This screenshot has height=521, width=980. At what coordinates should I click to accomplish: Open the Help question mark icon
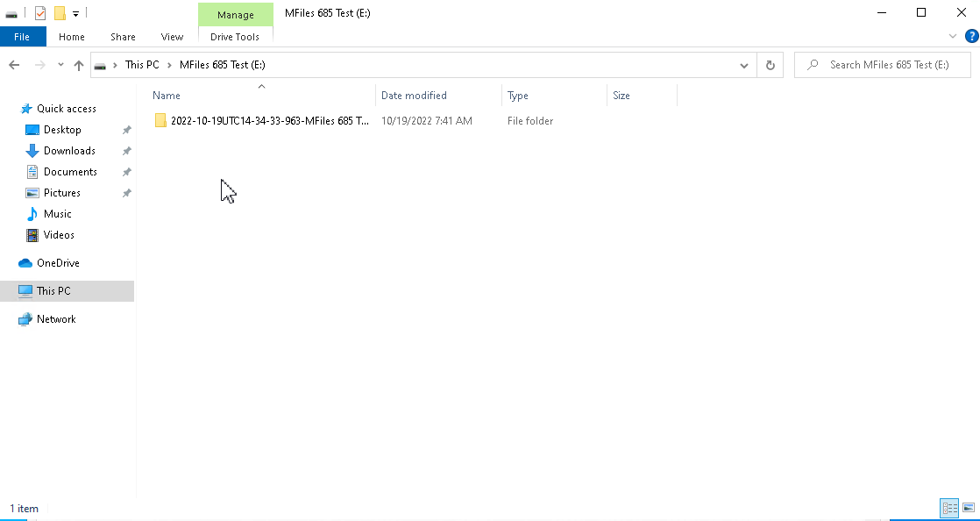pos(971,36)
